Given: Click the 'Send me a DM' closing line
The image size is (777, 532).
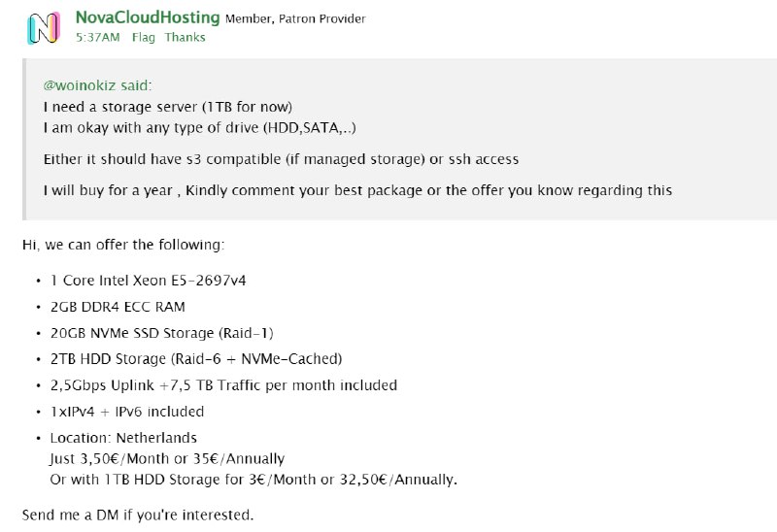Looking at the screenshot, I should point(138,515).
